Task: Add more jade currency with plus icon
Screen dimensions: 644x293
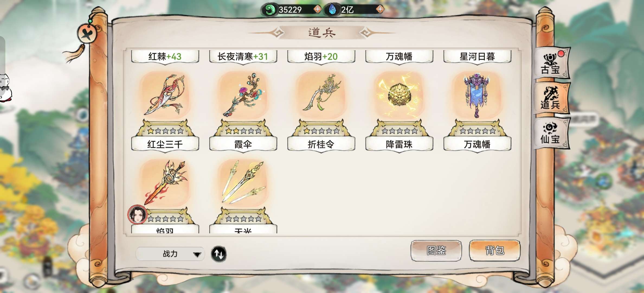Action: pos(317,9)
